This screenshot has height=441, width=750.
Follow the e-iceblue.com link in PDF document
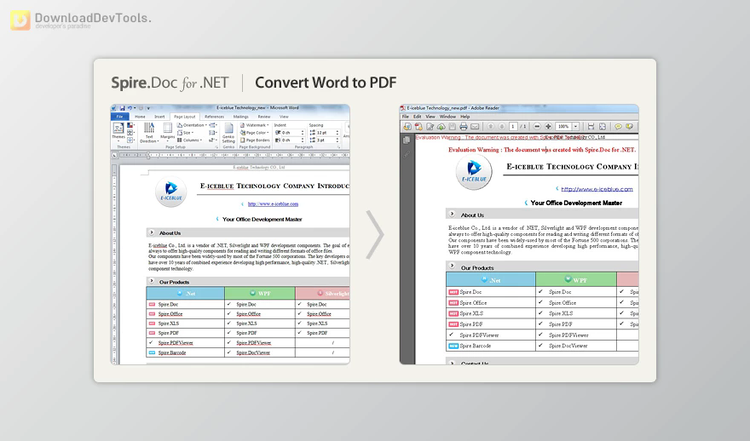[x=597, y=189]
